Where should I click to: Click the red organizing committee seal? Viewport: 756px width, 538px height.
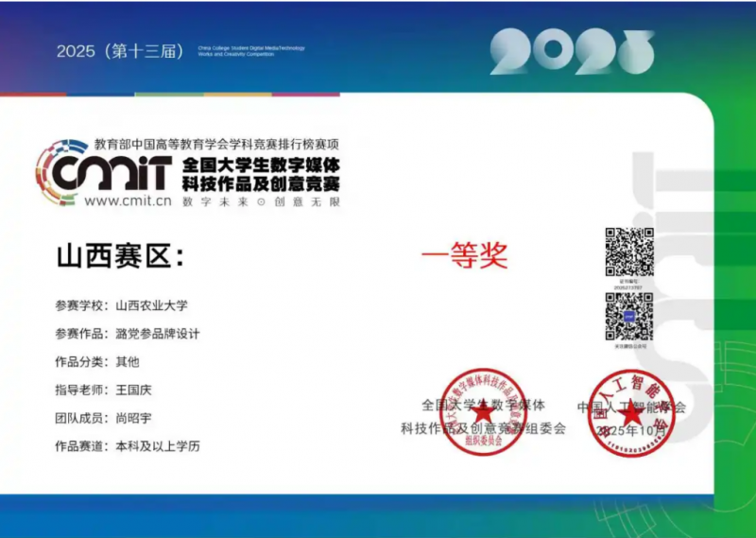point(483,412)
